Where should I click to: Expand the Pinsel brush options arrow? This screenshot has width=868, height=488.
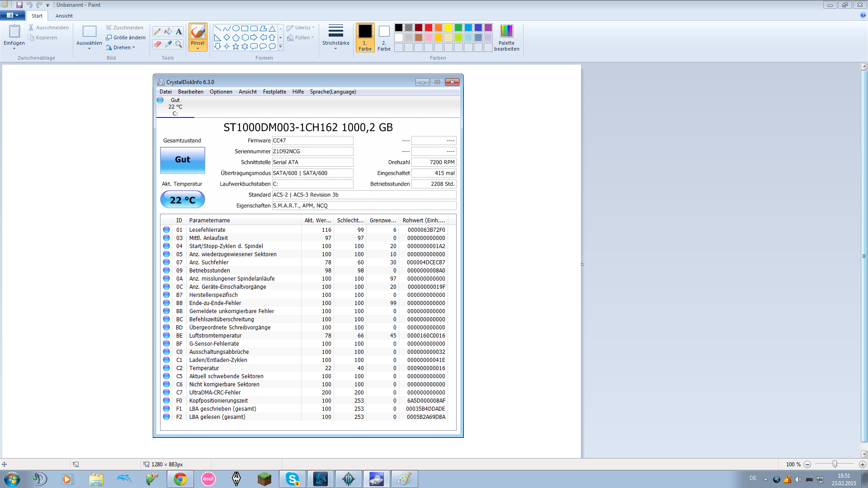tap(198, 48)
